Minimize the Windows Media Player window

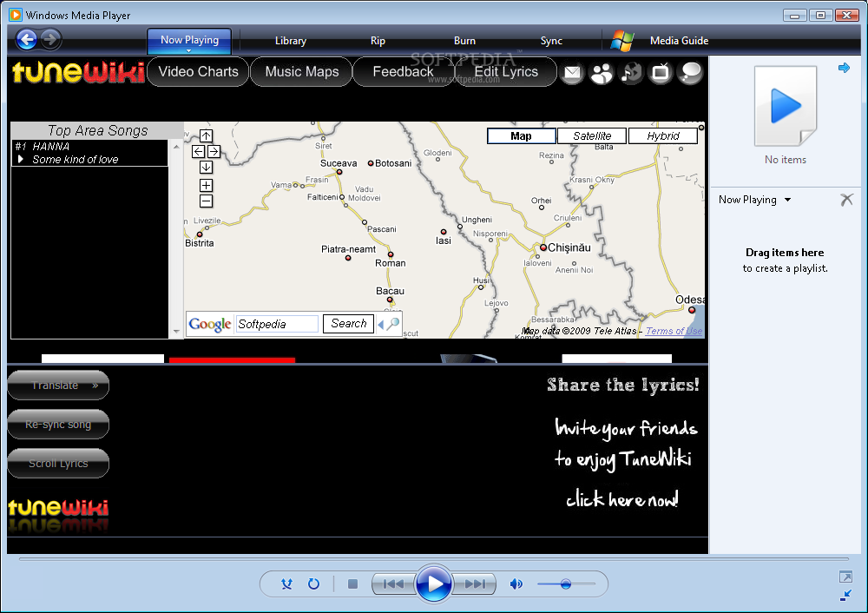[794, 16]
